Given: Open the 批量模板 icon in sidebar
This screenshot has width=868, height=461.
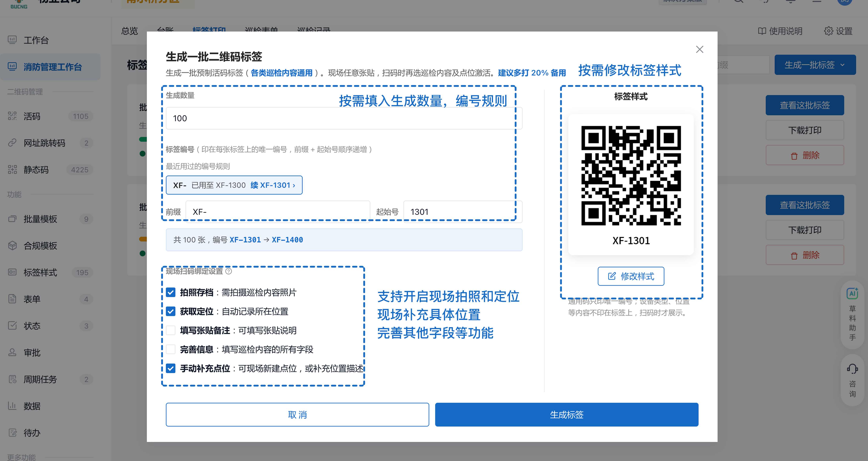Looking at the screenshot, I should point(12,219).
